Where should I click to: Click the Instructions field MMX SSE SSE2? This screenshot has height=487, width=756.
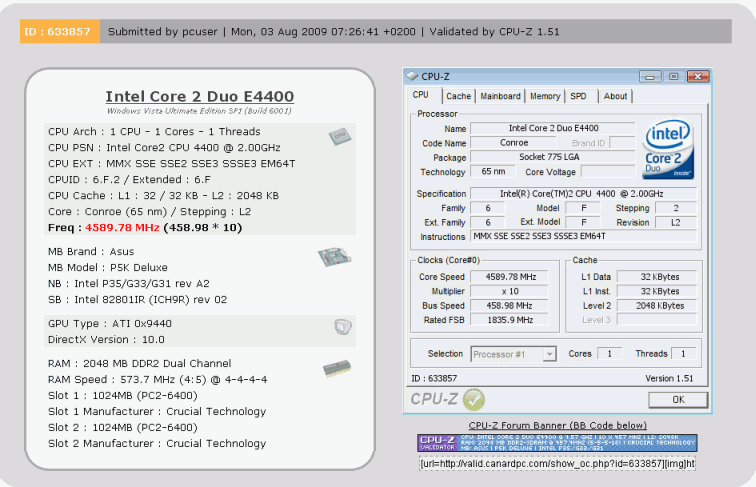(x=583, y=236)
